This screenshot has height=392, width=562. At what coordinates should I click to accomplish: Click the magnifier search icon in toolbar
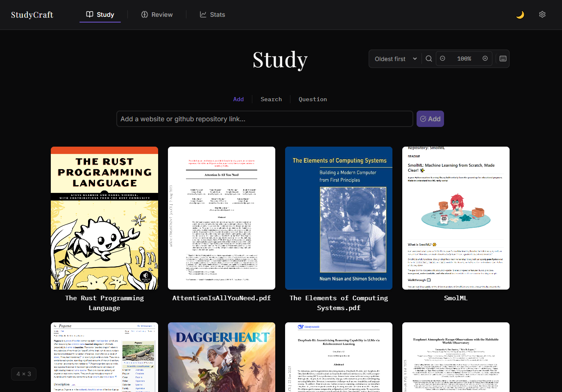click(x=428, y=59)
